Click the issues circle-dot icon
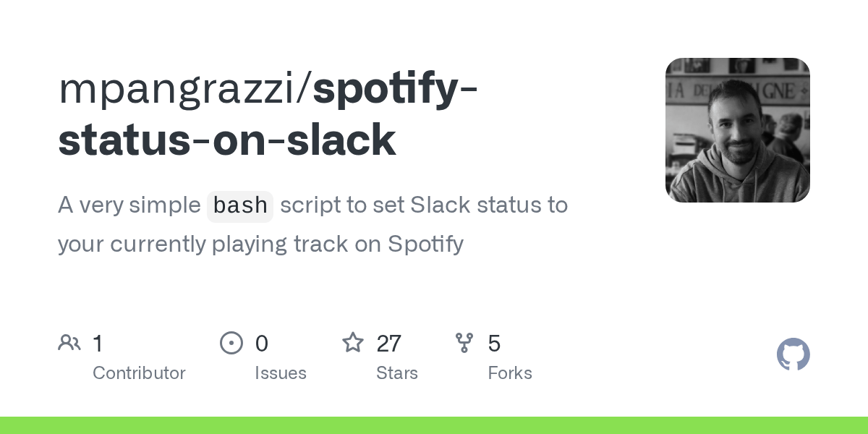868x434 pixels. tap(231, 343)
